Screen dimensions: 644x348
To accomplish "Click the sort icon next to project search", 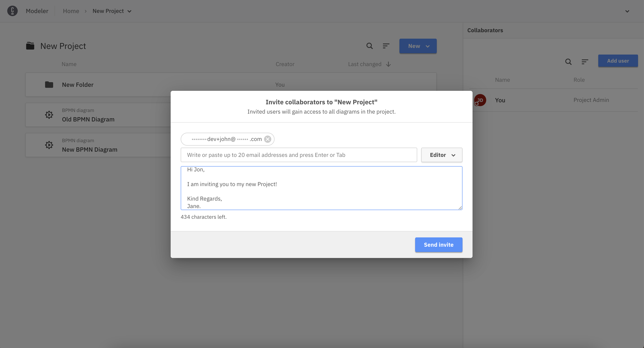I will click(x=386, y=46).
